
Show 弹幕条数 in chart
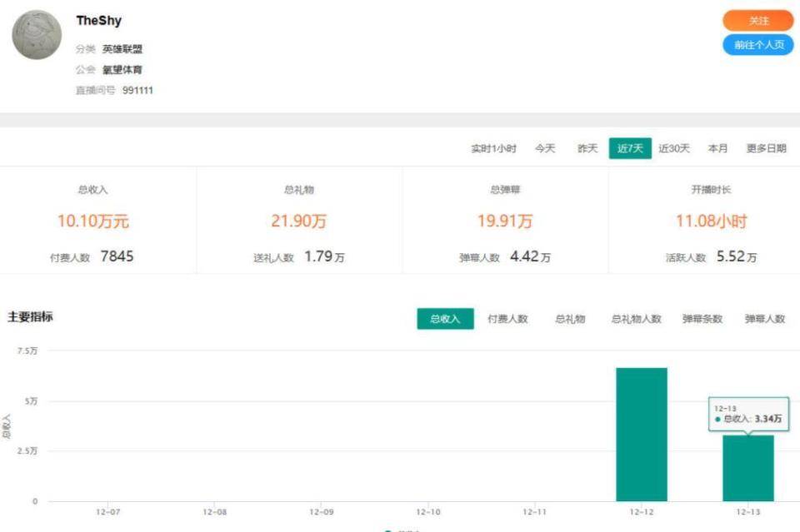(x=702, y=319)
